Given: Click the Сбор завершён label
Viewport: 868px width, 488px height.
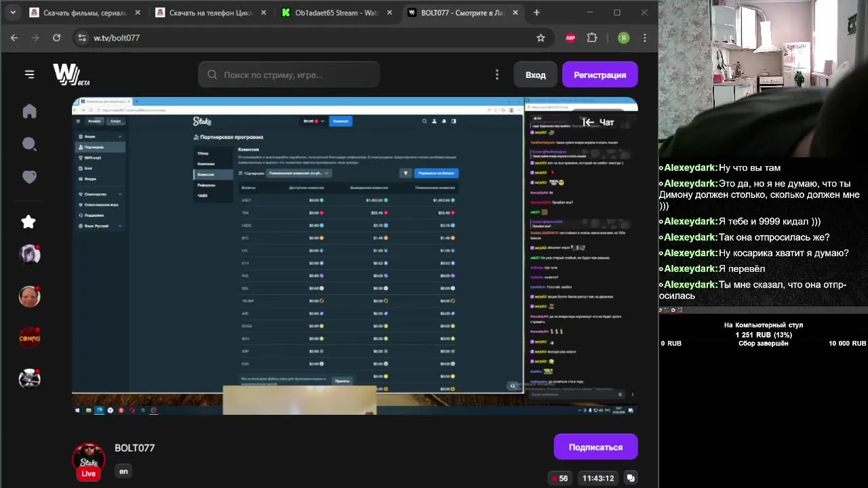Looking at the screenshot, I should tap(763, 344).
